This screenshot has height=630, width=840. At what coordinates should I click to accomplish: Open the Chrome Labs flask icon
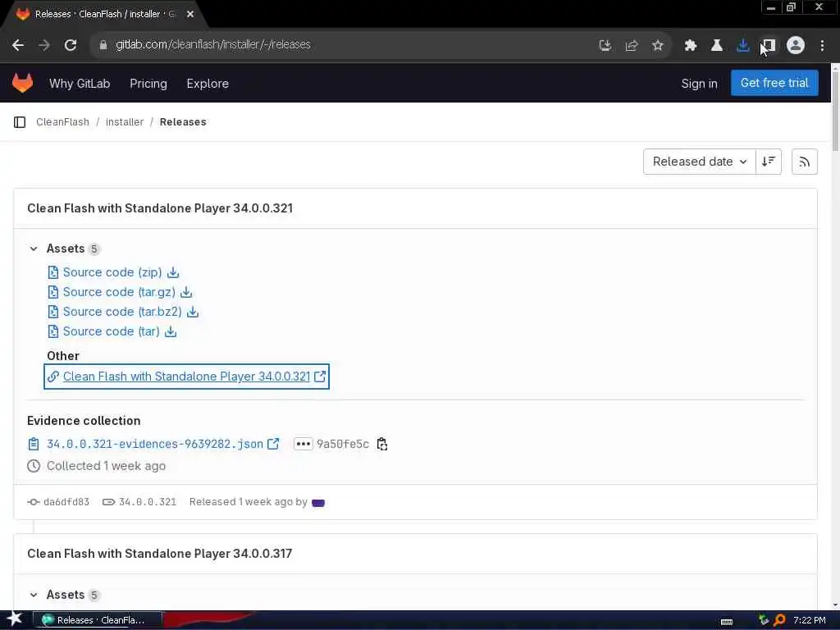[x=716, y=46]
